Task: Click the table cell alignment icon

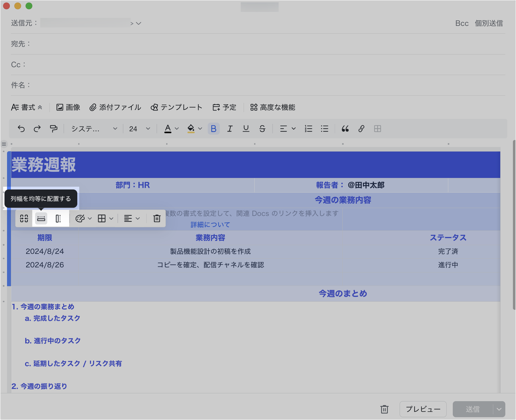Action: 128,218
